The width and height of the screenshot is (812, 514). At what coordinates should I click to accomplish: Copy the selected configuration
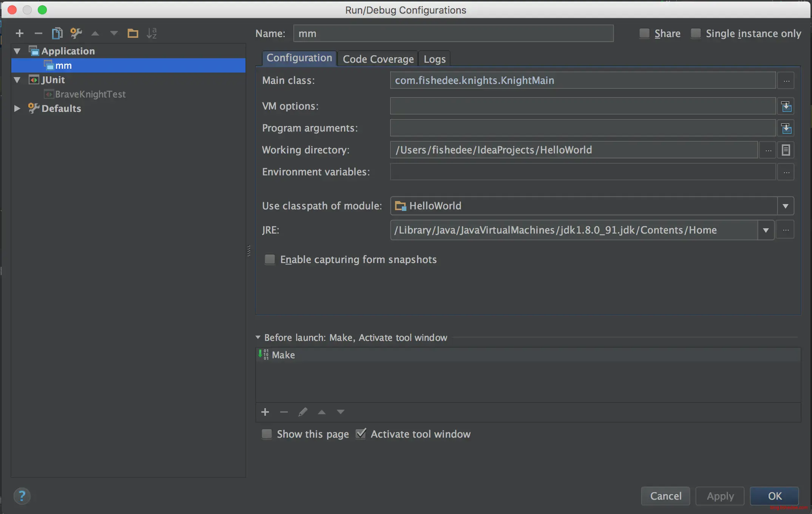(x=57, y=34)
